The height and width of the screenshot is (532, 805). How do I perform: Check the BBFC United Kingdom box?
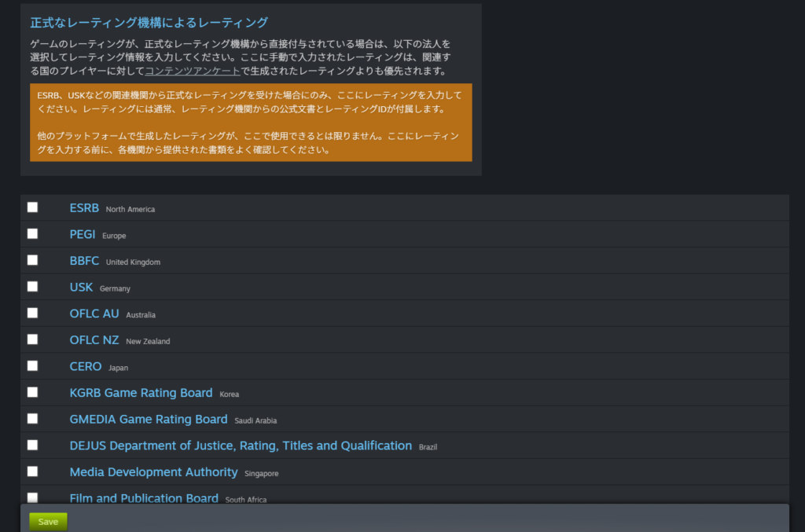click(x=32, y=260)
